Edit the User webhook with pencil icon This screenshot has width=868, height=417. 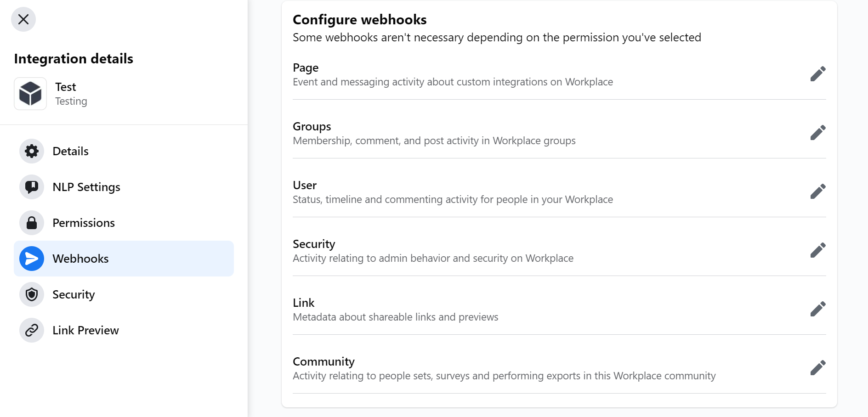pos(818,191)
